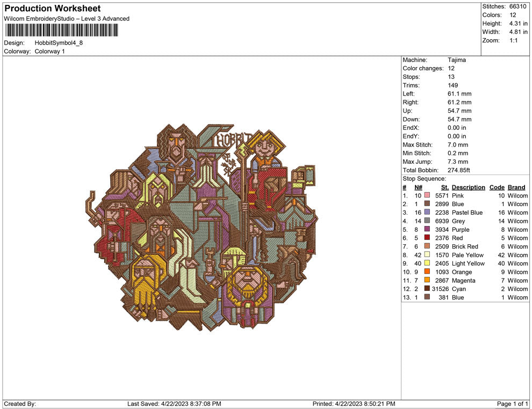Click the St. column header

(445, 187)
